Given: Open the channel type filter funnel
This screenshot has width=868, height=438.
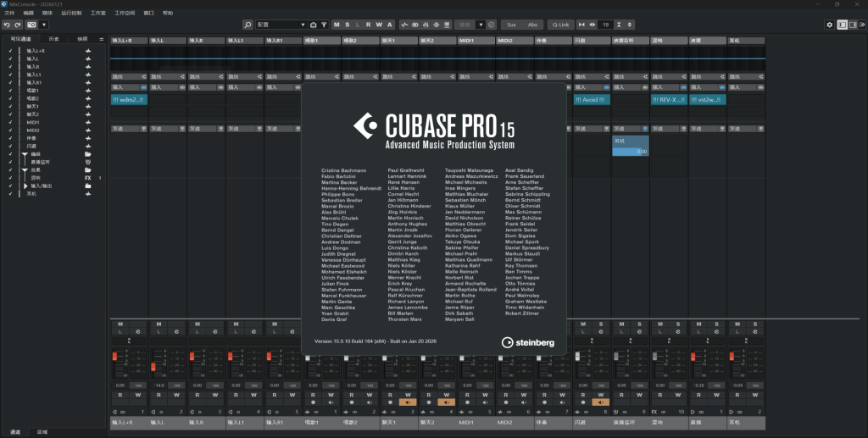Looking at the screenshot, I should [324, 25].
